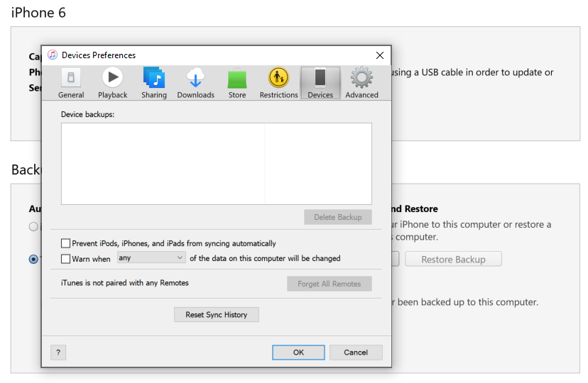The width and height of the screenshot is (588, 383).
Task: Click the 'Devices Preferences' title text
Action: pyautogui.click(x=99, y=55)
